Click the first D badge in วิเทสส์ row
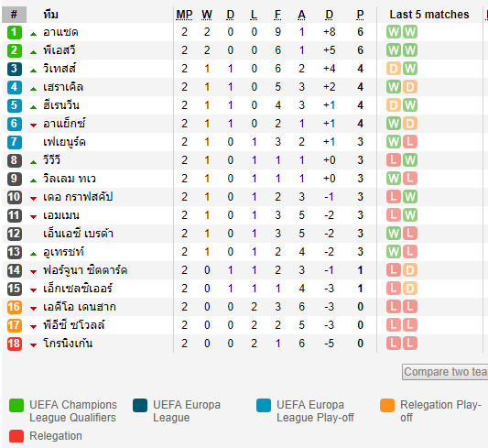This screenshot has width=488, height=448. (x=394, y=69)
